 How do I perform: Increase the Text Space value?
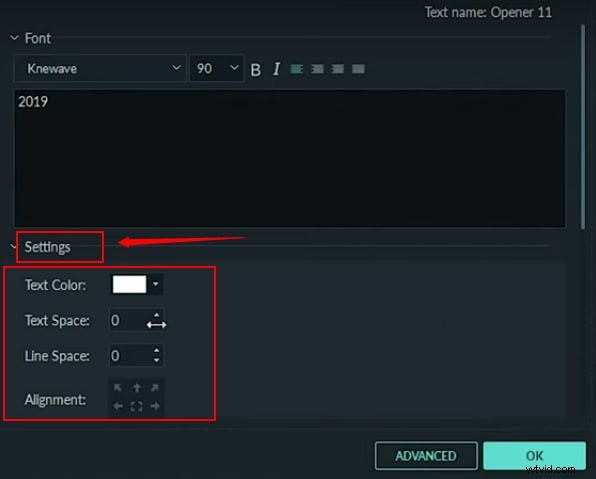[x=157, y=315]
